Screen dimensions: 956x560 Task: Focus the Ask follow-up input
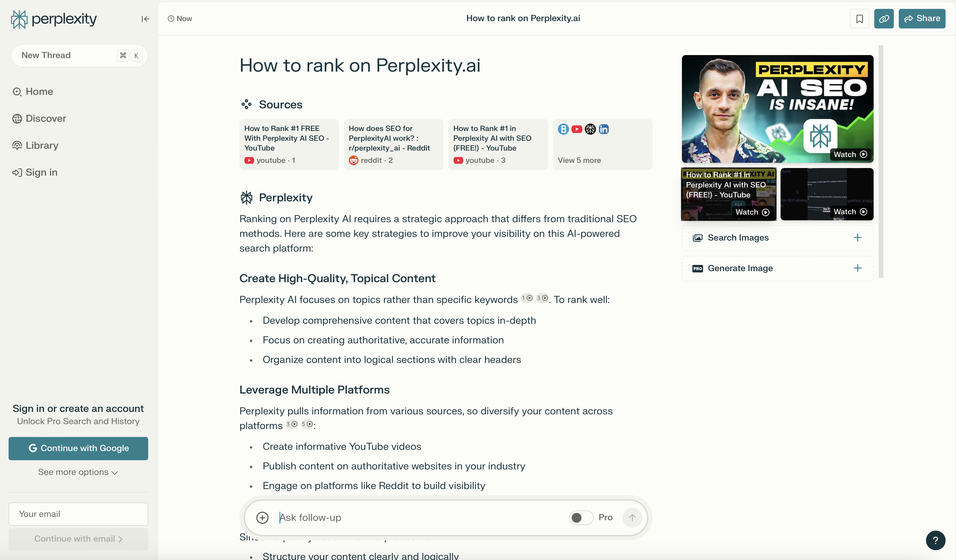(x=421, y=517)
